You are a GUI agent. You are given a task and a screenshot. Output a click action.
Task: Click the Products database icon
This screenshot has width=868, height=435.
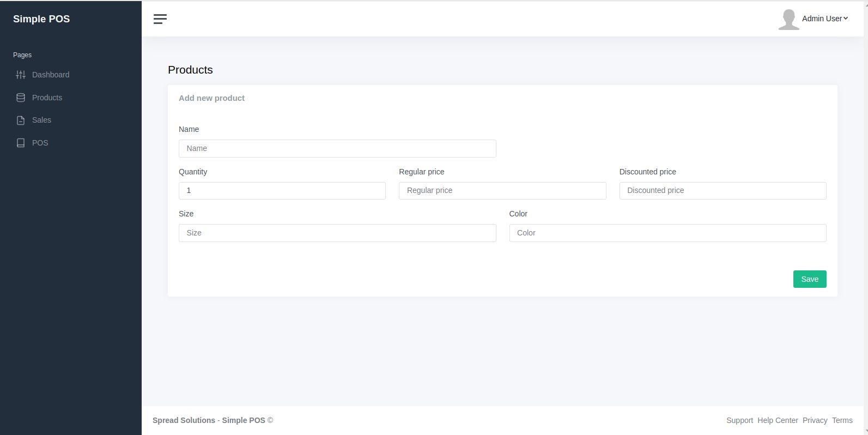click(21, 98)
